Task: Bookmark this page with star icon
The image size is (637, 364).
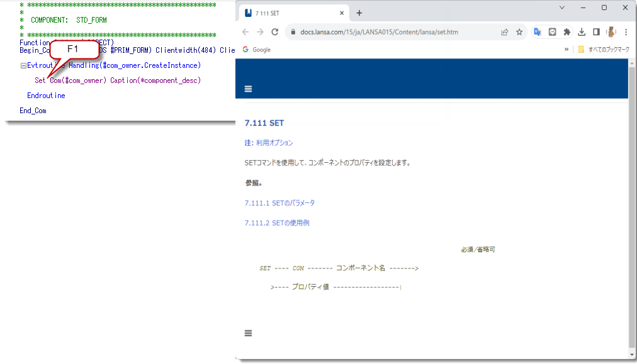Action: [x=519, y=32]
